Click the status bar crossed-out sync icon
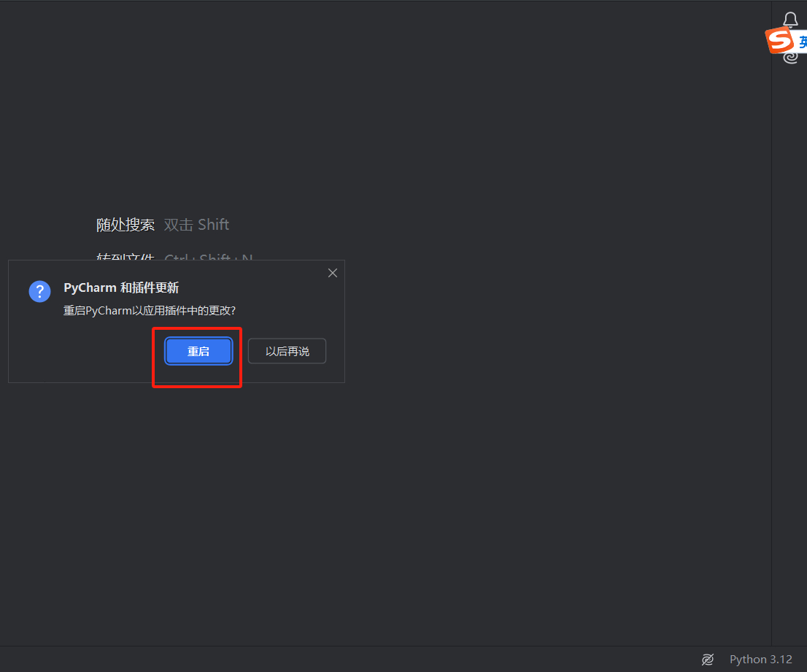The width and height of the screenshot is (807, 672). [708, 659]
